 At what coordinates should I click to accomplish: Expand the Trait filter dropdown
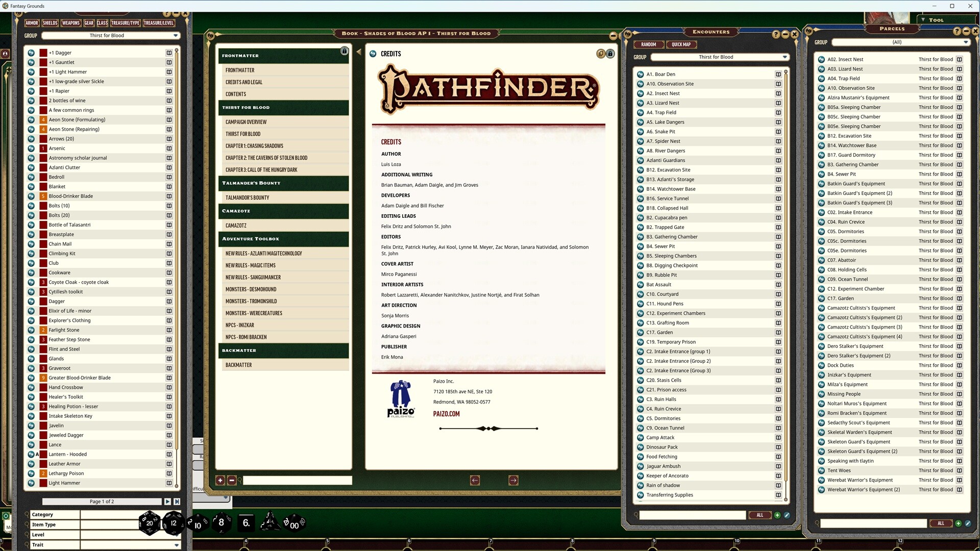(176, 544)
